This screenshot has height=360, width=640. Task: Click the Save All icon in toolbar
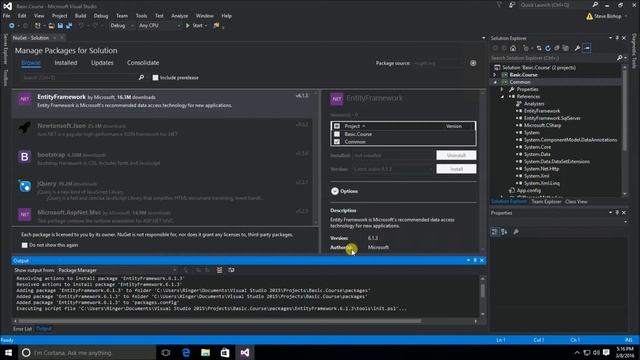(69, 26)
